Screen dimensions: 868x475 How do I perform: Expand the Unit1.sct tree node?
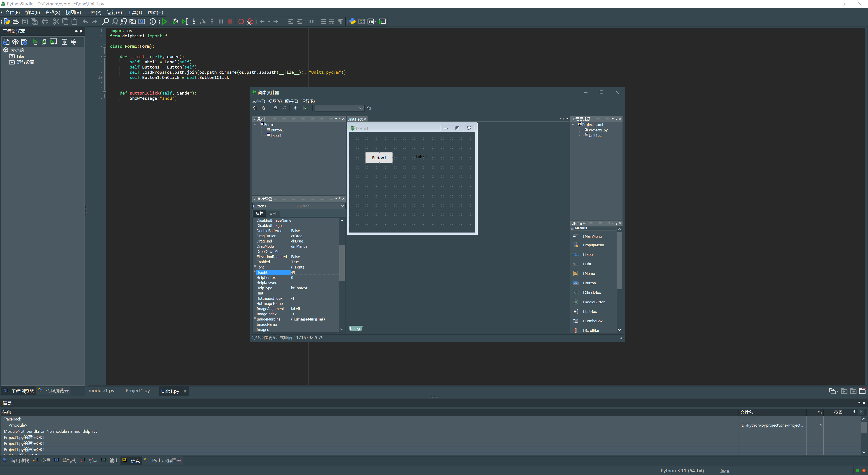point(579,135)
